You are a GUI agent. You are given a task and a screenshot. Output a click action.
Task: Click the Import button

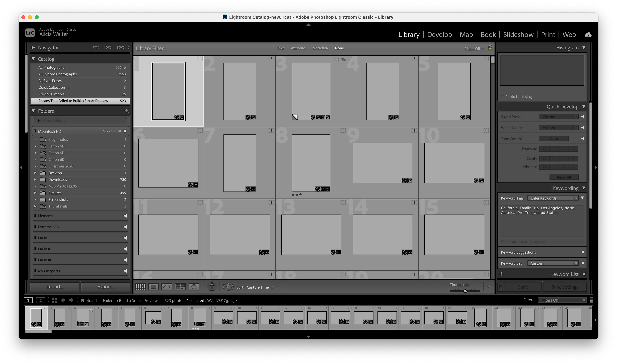pos(54,287)
